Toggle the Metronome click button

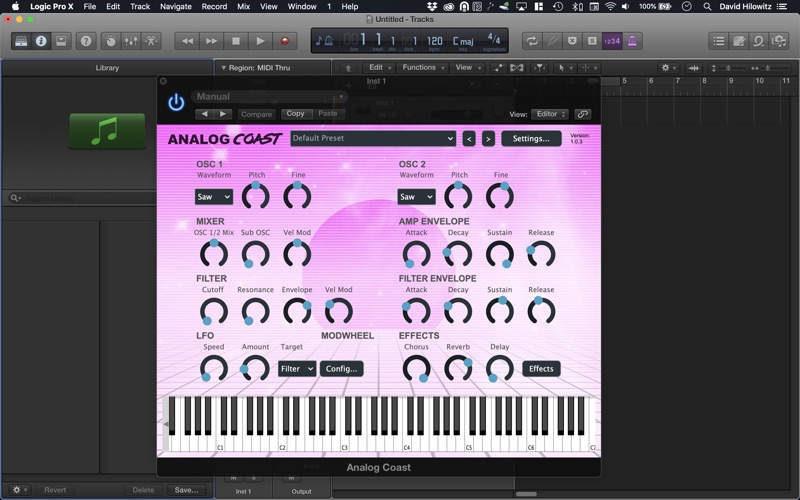pyautogui.click(x=632, y=41)
